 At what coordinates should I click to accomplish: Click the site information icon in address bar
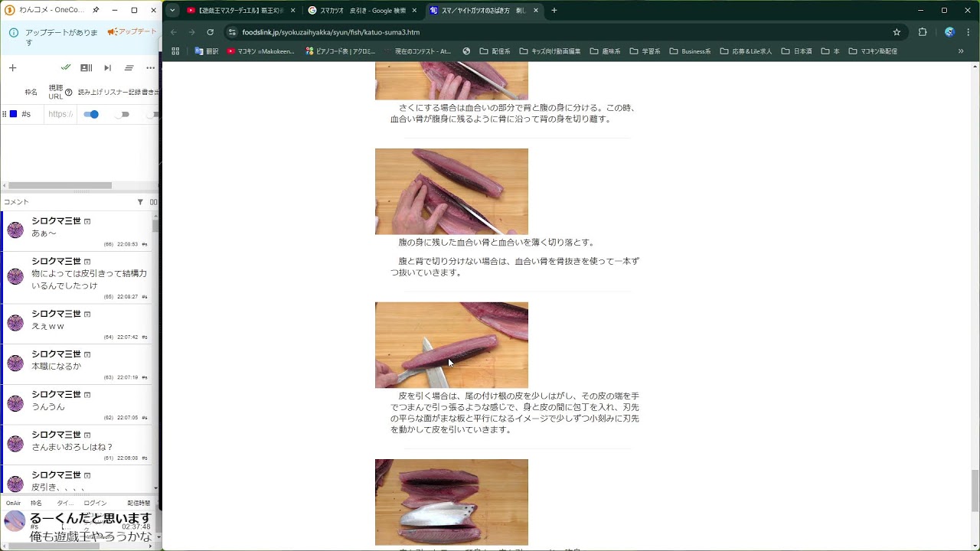click(x=232, y=32)
